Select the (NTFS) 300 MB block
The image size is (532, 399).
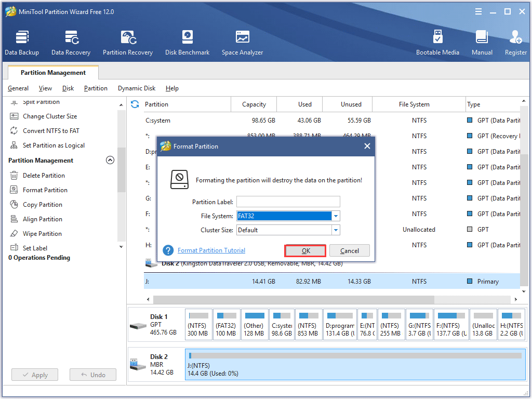pos(198,325)
